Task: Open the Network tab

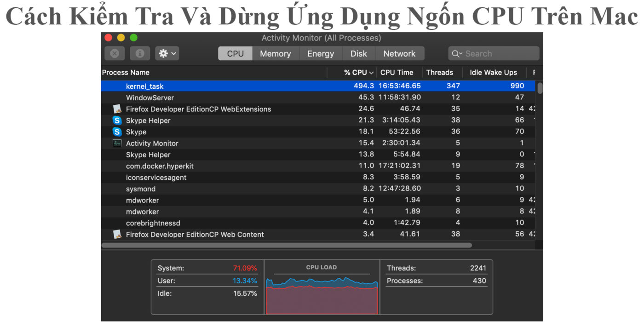Action: [x=399, y=53]
